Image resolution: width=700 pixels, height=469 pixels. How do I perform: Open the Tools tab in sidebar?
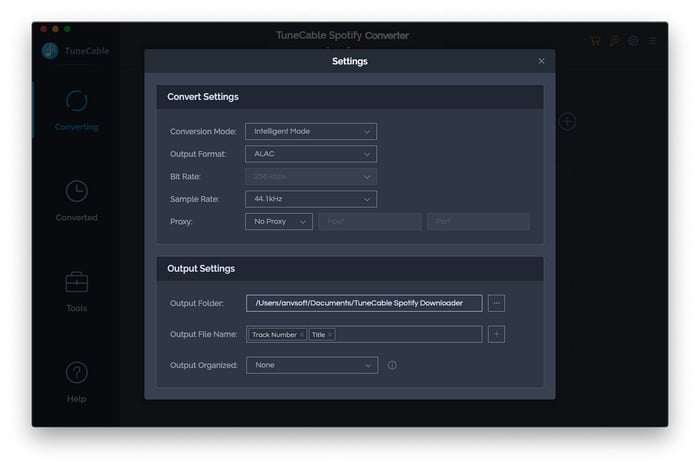click(76, 292)
